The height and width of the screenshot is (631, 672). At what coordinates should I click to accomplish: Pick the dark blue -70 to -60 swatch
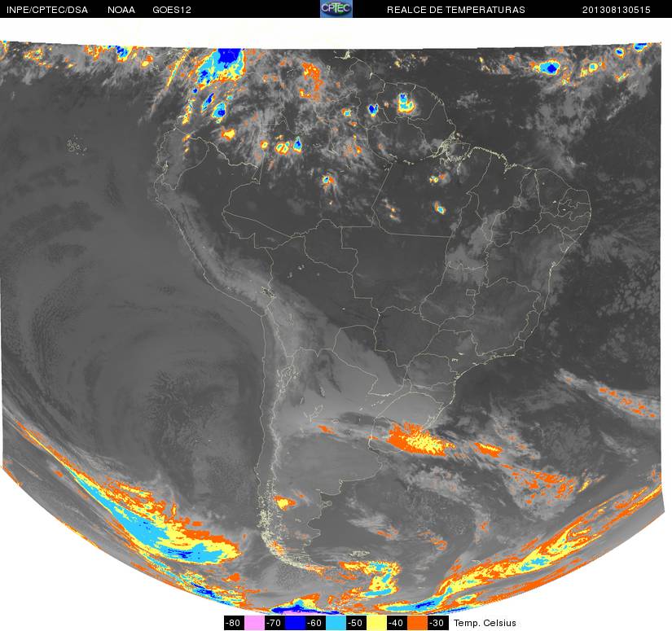click(x=295, y=623)
